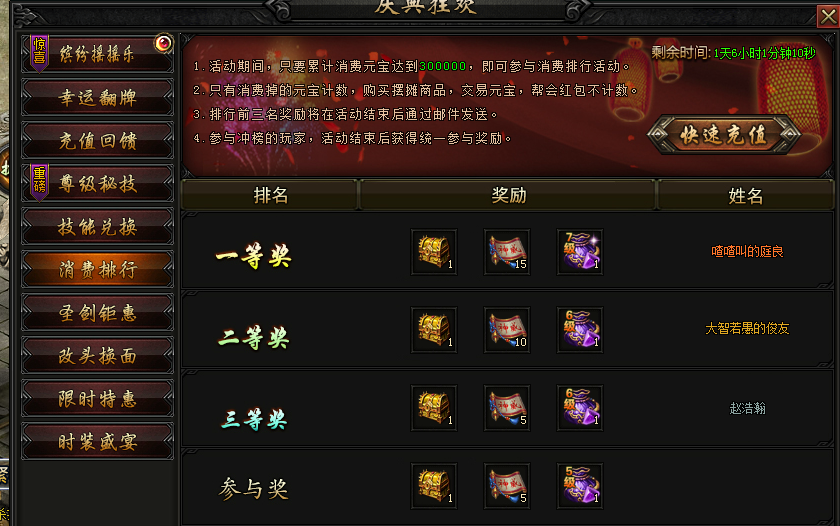The width and height of the screenshot is (840, 526).
Task: Click second prize level 6 gem bag
Action: (580, 330)
